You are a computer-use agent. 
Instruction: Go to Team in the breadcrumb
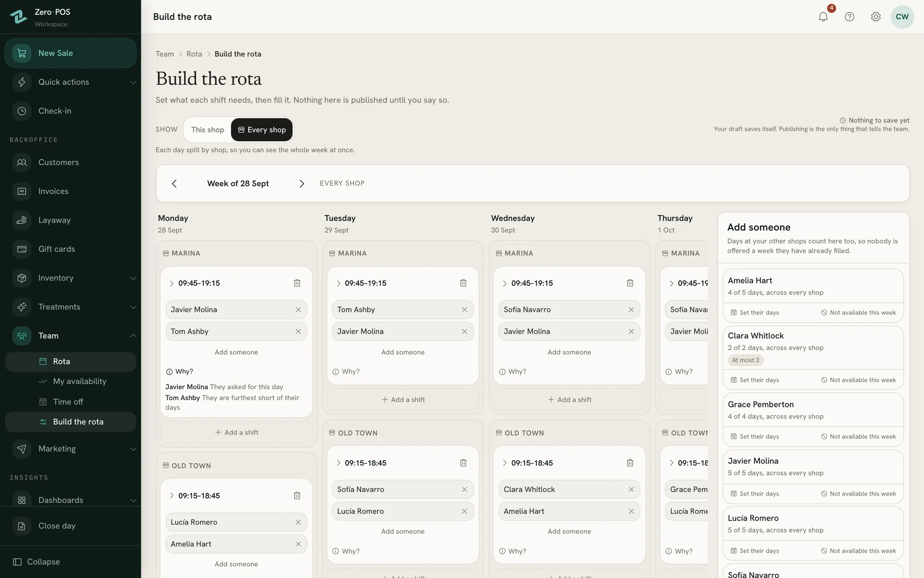165,54
